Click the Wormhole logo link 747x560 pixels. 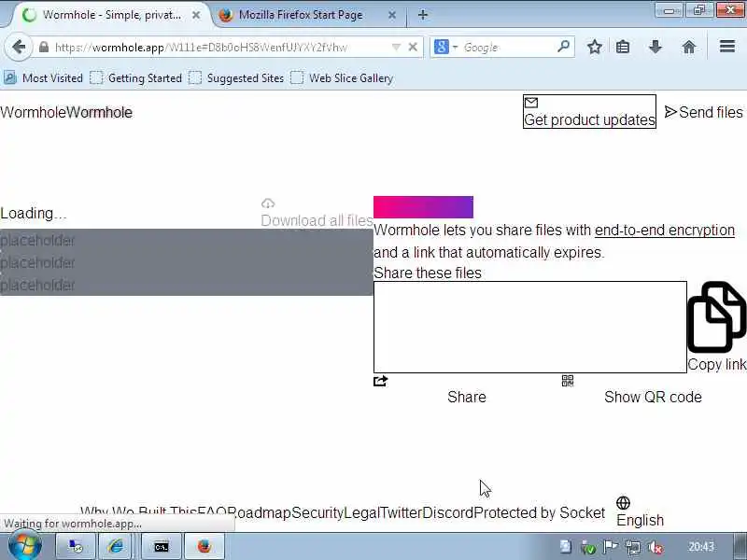pyautogui.click(x=66, y=112)
